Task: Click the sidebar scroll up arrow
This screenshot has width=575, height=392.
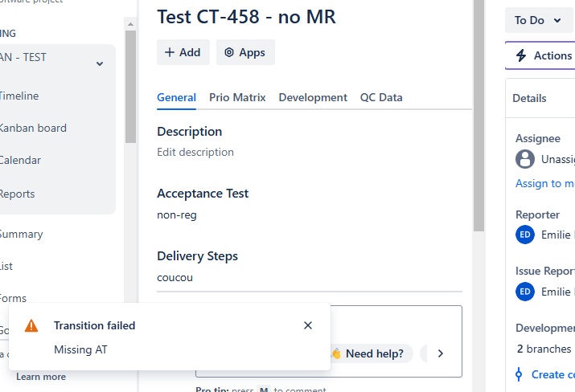Action: 130,24
